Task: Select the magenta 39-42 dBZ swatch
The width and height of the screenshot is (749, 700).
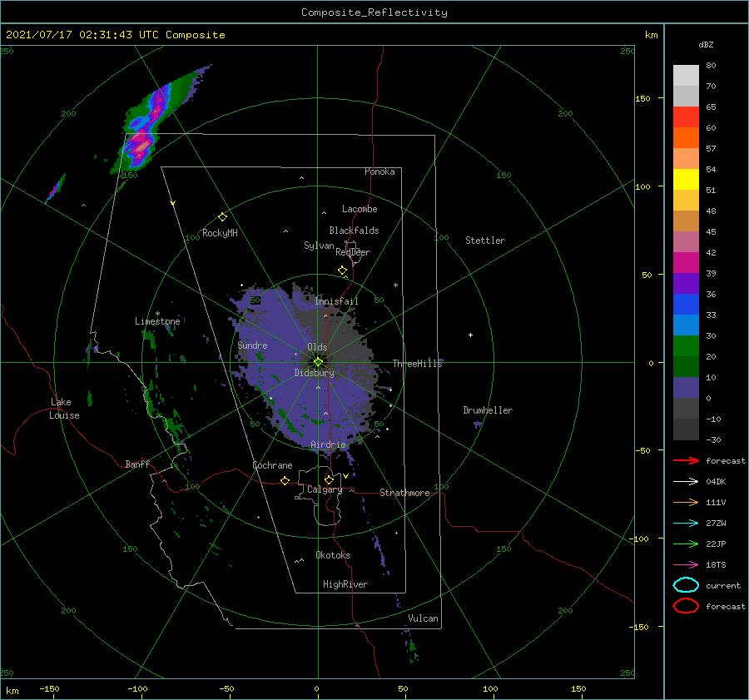Action: coord(686,263)
